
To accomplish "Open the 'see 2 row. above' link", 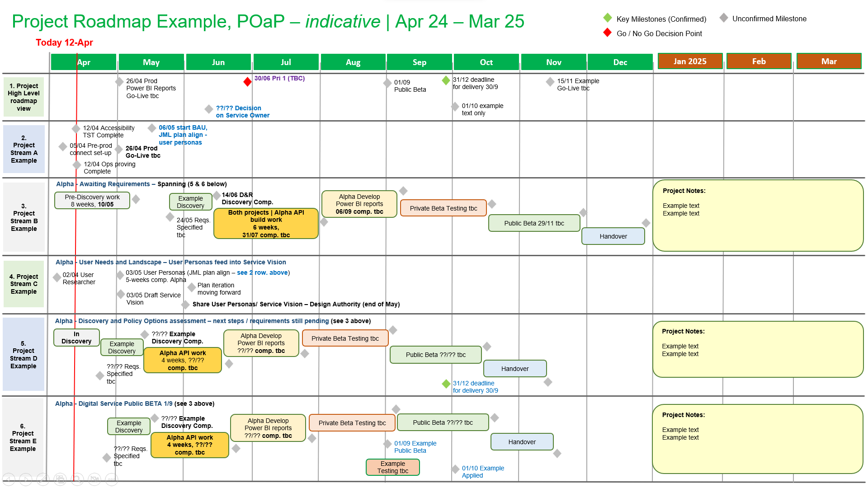I will (x=262, y=272).
